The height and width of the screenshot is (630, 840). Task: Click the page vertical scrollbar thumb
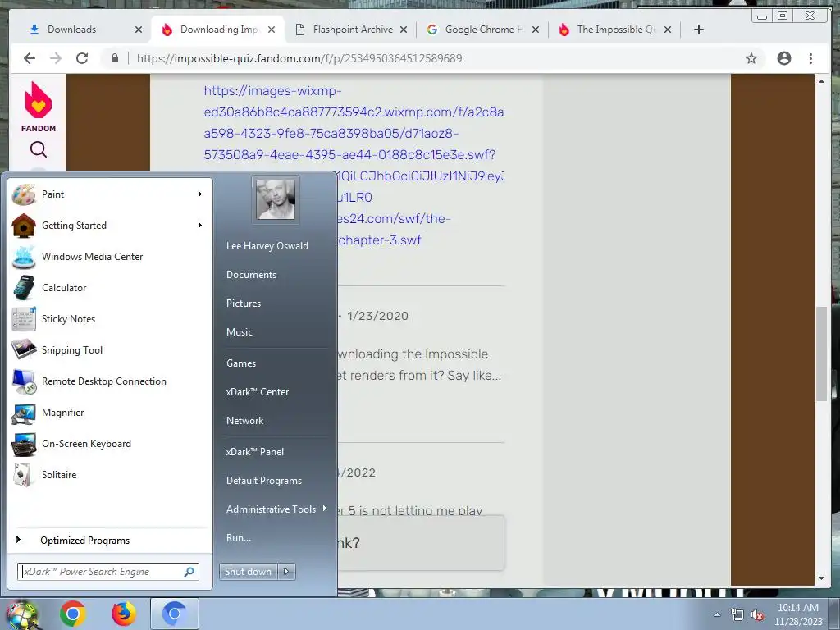click(821, 354)
